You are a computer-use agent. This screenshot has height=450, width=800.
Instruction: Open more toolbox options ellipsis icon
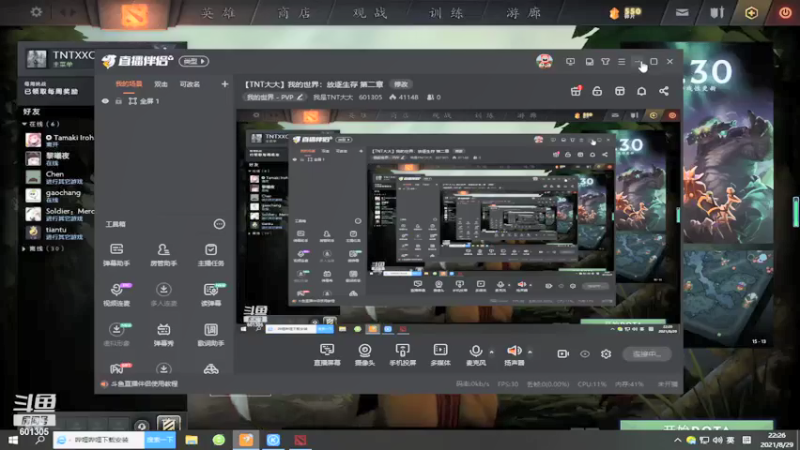[219, 224]
